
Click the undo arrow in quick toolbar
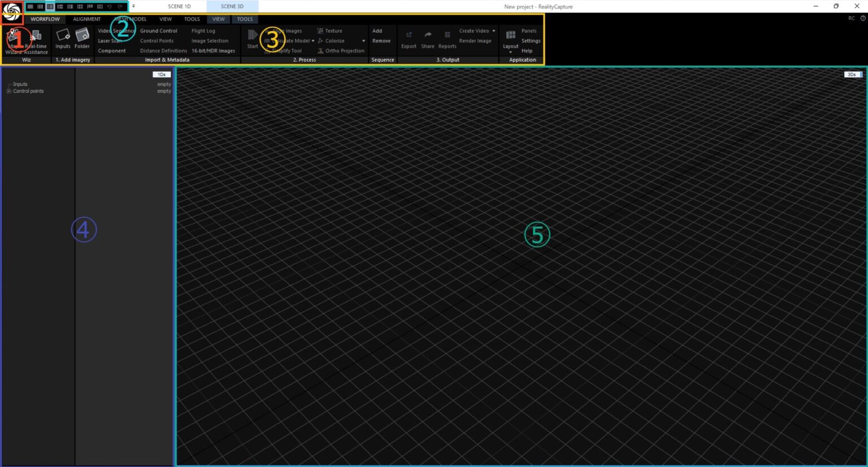pos(110,7)
